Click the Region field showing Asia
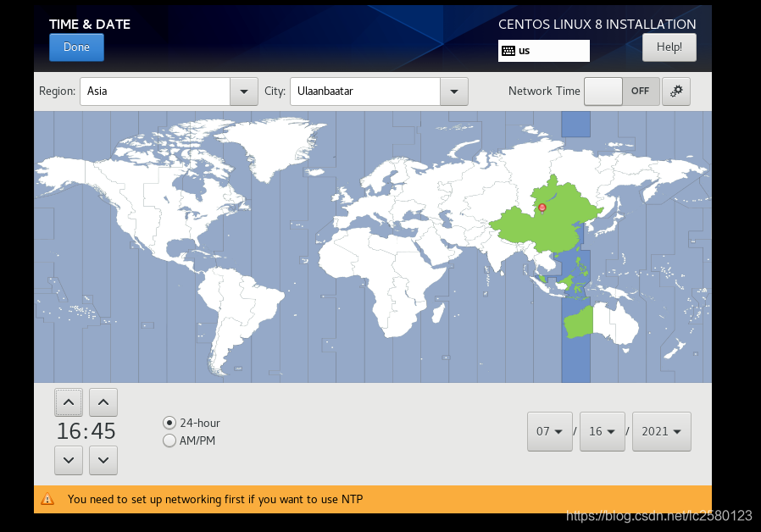 (x=155, y=91)
